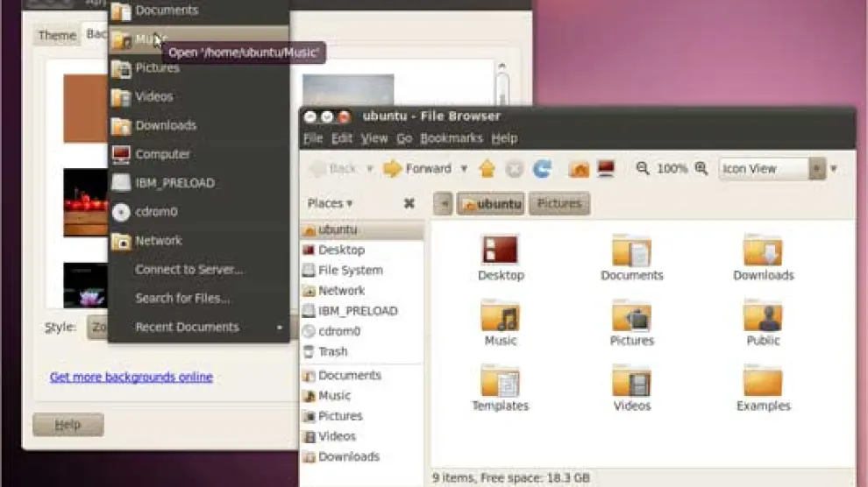The height and width of the screenshot is (487, 868).
Task: Toggle the Pictures path bar button
Action: click(559, 204)
